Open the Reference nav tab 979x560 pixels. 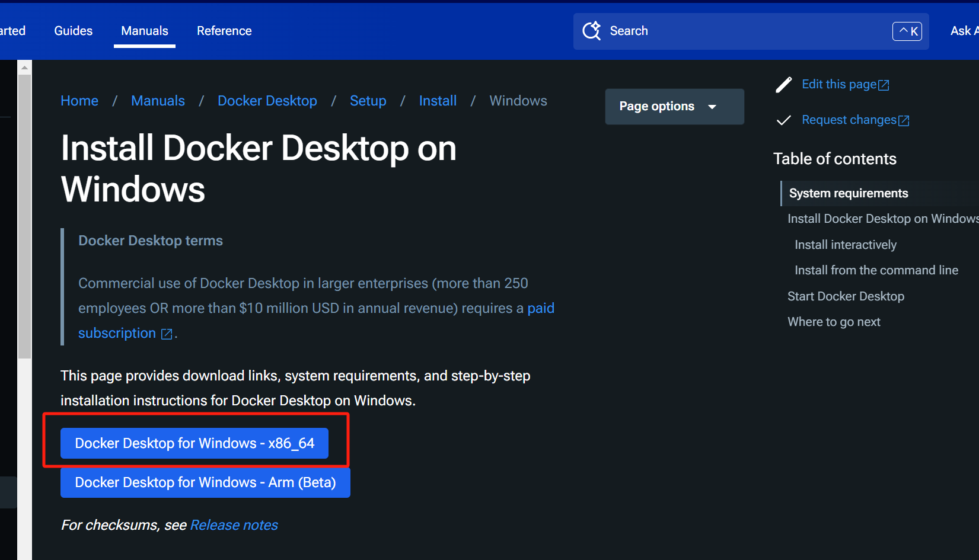pos(224,31)
